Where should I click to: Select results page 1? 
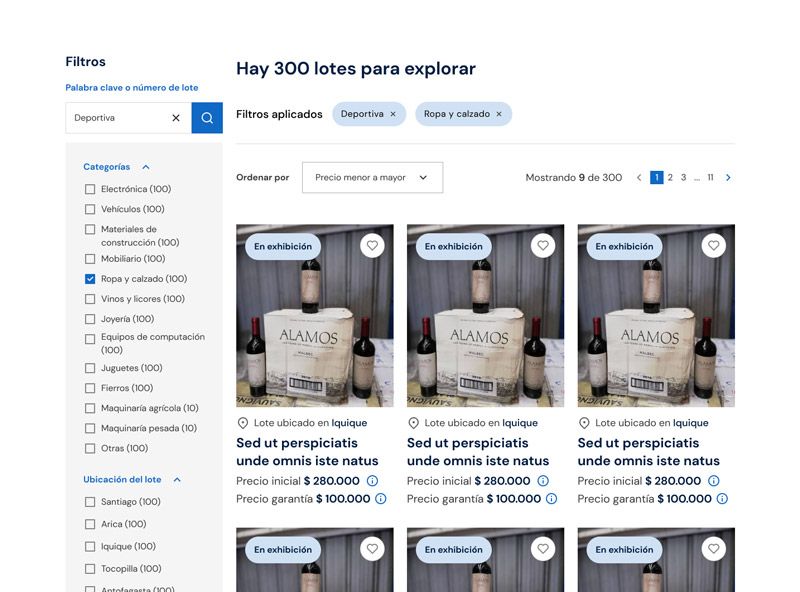[x=657, y=178]
